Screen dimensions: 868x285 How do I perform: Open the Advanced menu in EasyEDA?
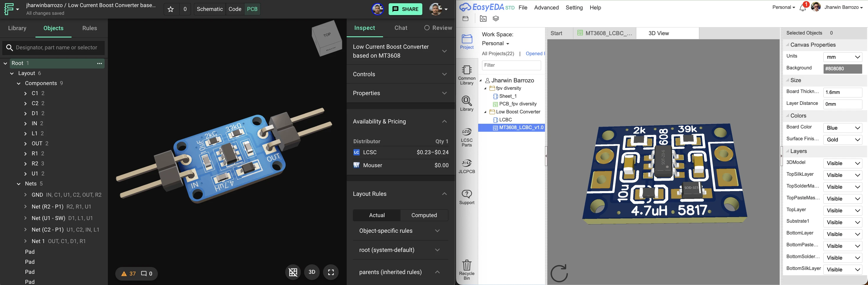(546, 7)
